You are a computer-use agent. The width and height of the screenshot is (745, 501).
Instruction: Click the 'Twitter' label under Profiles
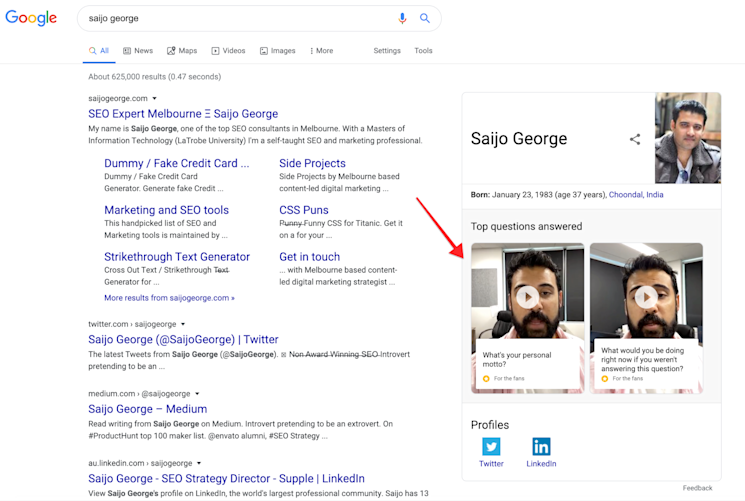(x=491, y=463)
